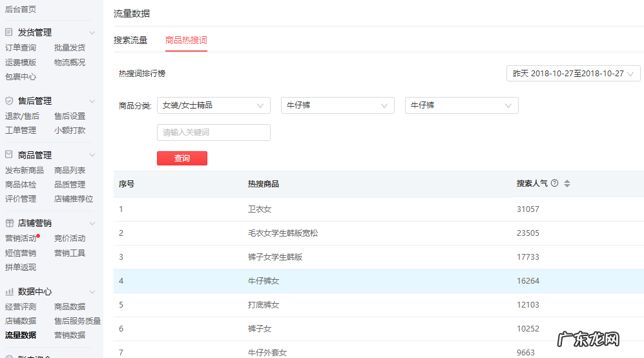Open 商品列表 in the sidebar
The width and height of the screenshot is (644, 358).
70,170
